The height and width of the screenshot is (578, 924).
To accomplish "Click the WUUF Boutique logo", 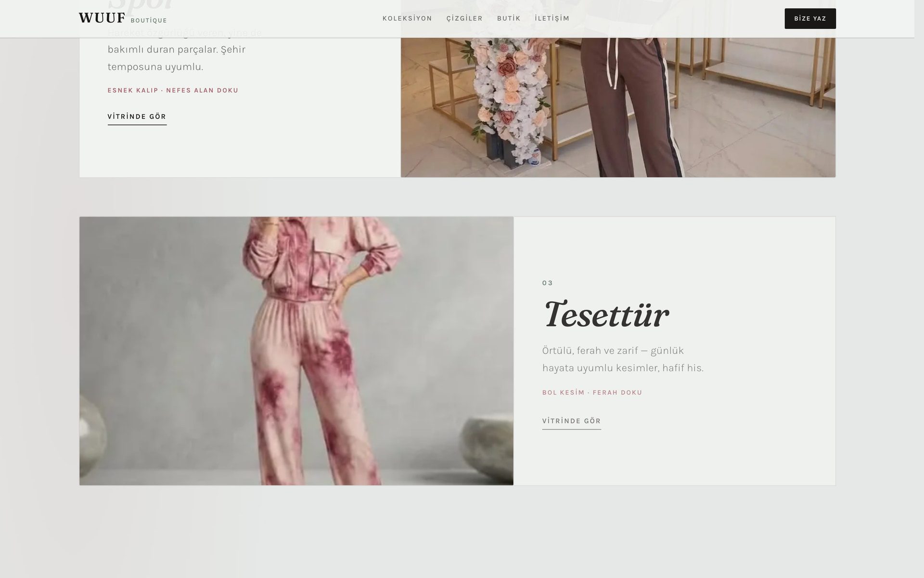I will tap(123, 18).
